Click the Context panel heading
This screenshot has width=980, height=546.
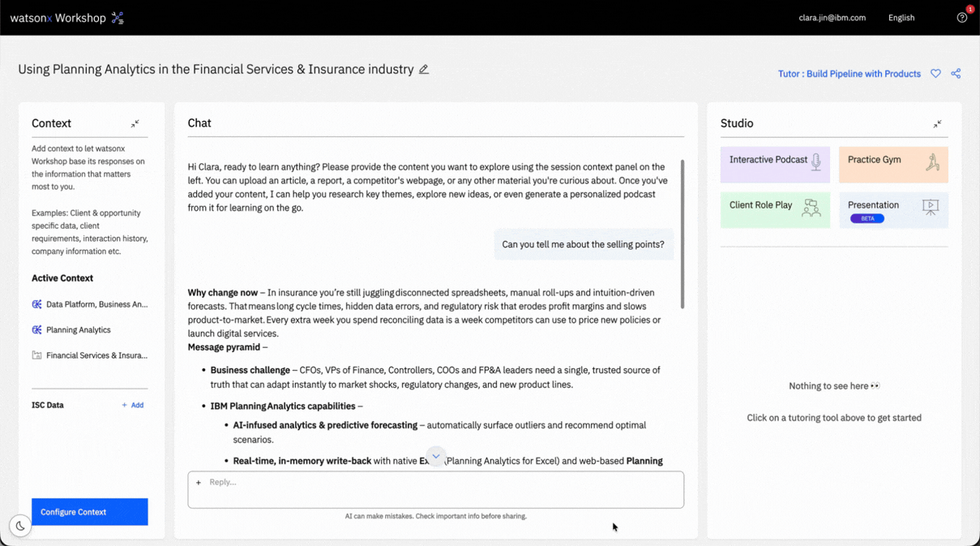point(51,123)
